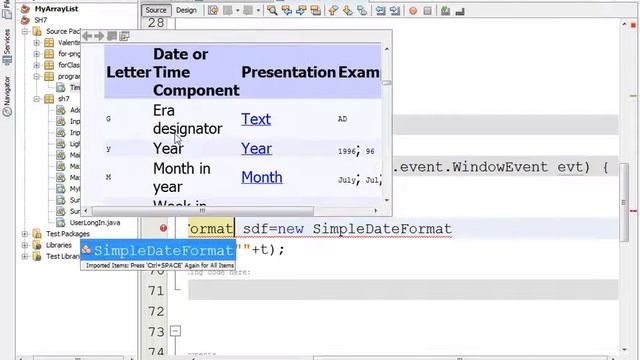Go back in Javadoc popup
The image size is (640, 360).
point(87,36)
